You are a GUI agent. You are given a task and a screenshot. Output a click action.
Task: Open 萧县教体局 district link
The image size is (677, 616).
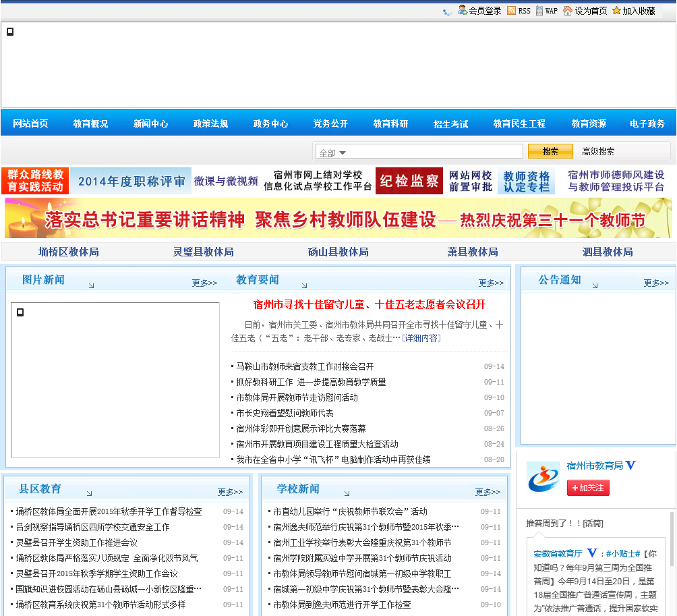click(x=473, y=252)
